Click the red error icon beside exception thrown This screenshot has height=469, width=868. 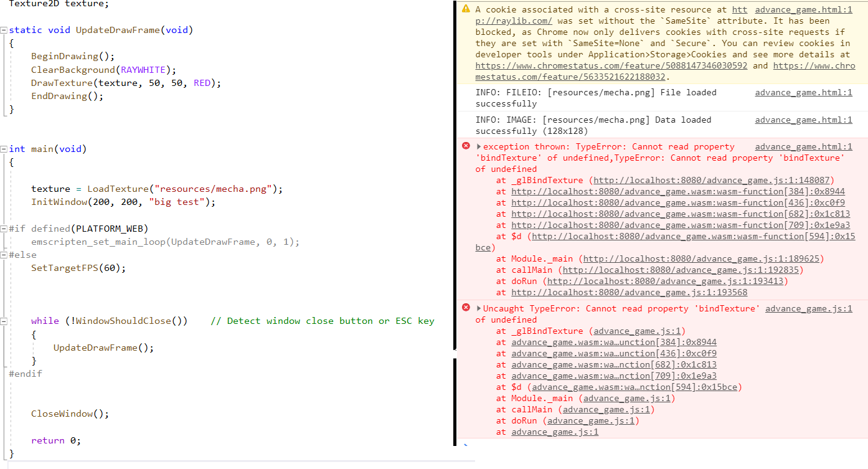point(466,146)
